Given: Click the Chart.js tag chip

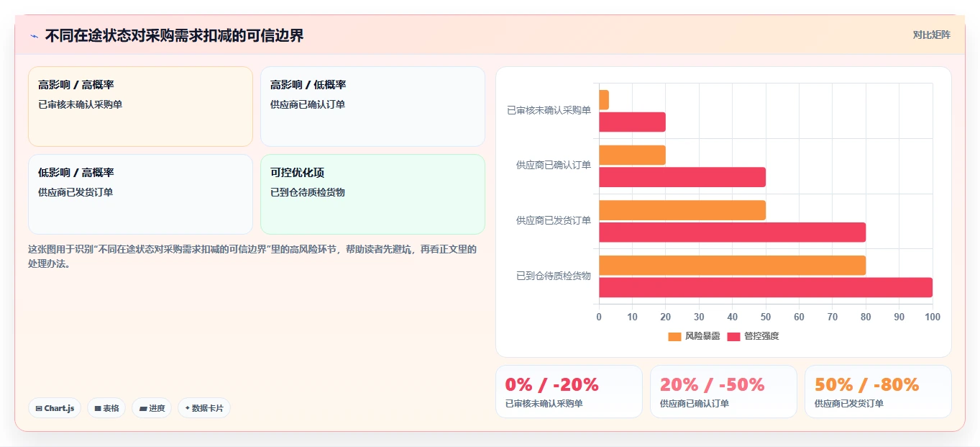Looking at the screenshot, I should (55, 408).
